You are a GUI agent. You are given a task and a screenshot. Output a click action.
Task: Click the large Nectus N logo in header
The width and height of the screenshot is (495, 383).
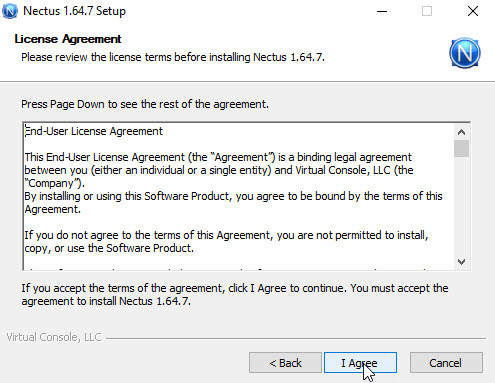465,53
